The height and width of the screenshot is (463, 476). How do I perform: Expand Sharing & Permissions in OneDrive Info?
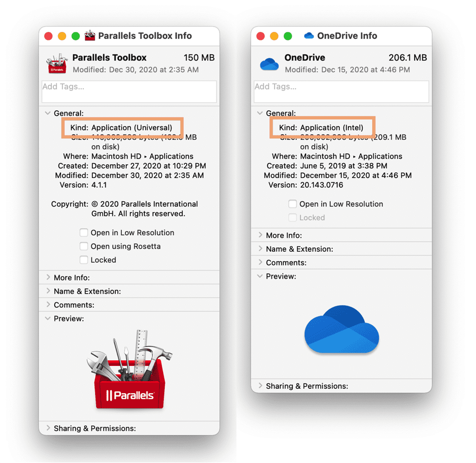coord(260,386)
